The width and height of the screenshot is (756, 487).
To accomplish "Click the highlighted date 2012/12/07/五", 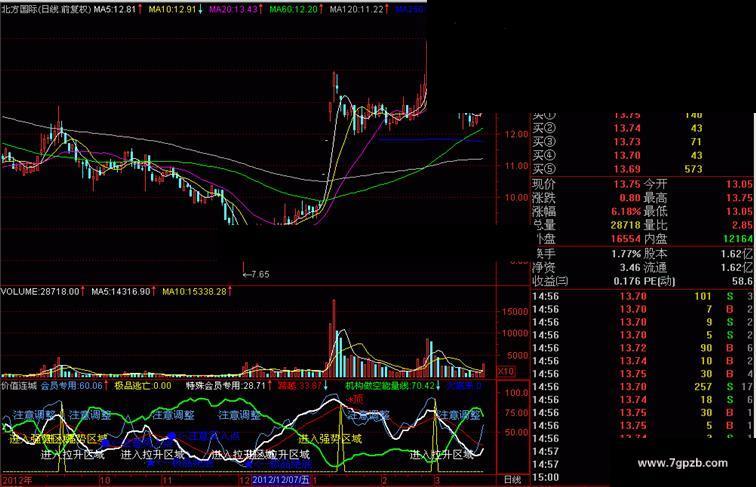I will click(281, 480).
